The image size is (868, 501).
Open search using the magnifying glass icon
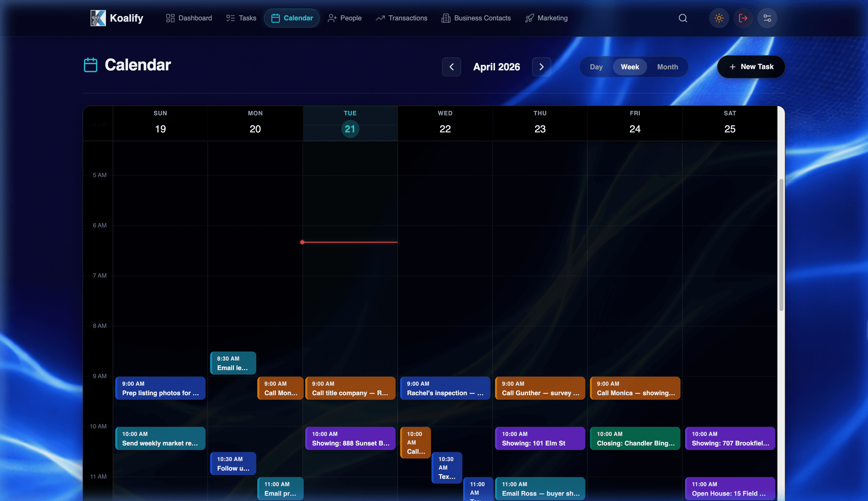(x=683, y=18)
